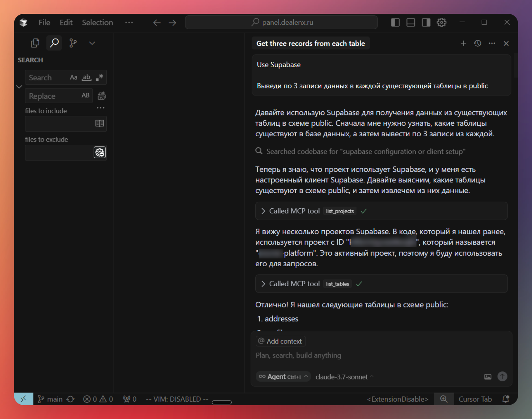Toggle bottom panel layout icon
This screenshot has height=419, width=532.
coord(411,23)
